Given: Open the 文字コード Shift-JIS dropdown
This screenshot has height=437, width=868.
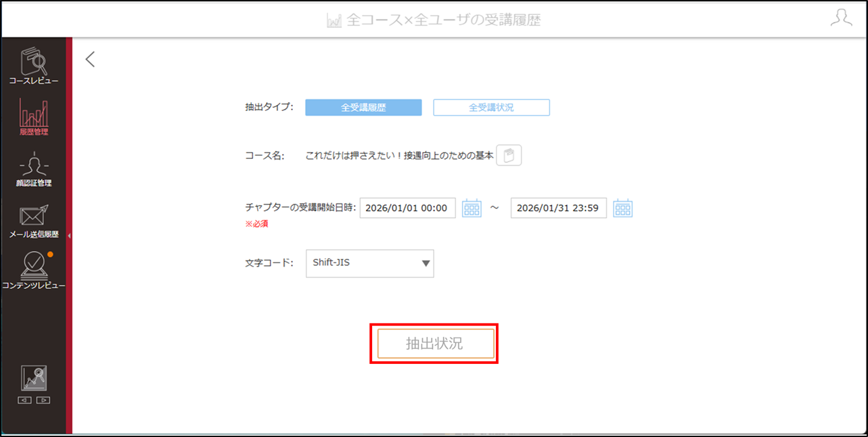Looking at the screenshot, I should coord(369,263).
